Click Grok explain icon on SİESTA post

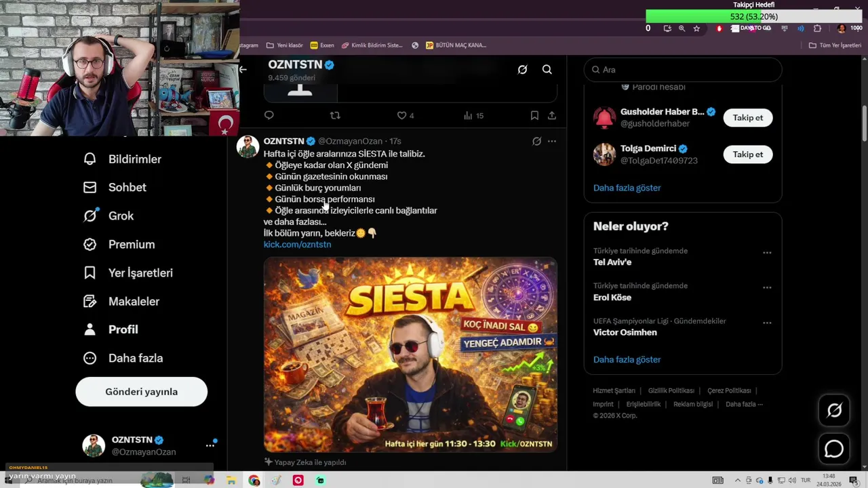point(536,141)
